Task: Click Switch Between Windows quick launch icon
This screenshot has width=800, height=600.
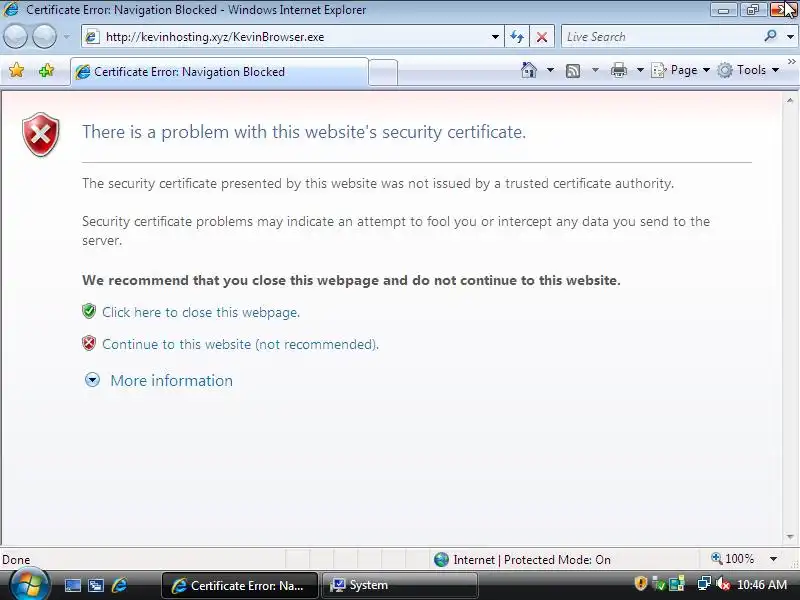Action: click(96, 585)
